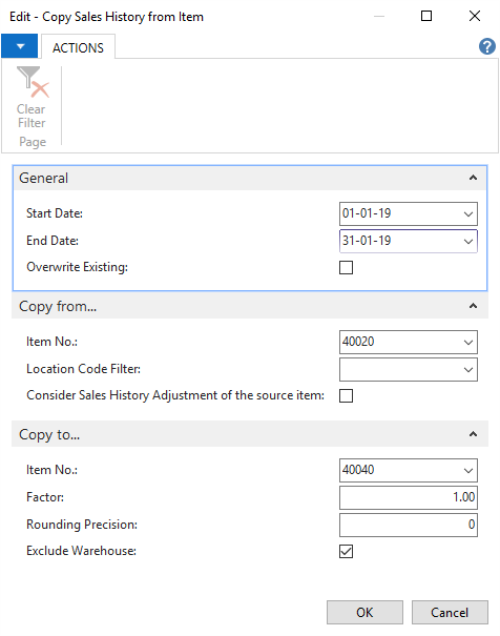
Task: Uncheck the Exclude Warehouse checkbox
Action: point(346,552)
